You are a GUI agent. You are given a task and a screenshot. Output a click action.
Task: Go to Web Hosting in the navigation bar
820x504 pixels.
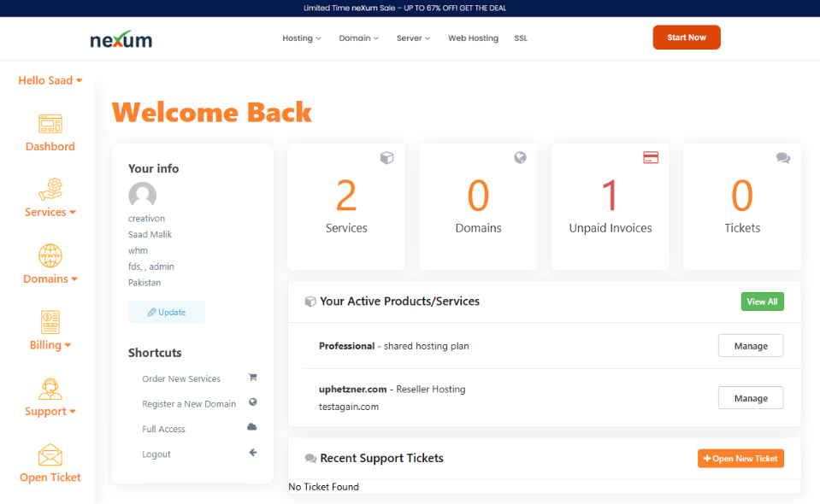tap(473, 38)
